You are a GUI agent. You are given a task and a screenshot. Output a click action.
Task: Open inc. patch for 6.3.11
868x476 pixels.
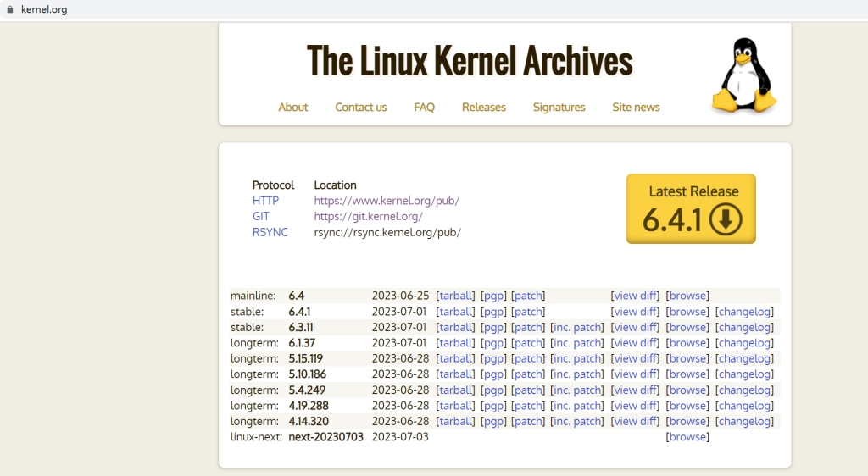pos(576,327)
